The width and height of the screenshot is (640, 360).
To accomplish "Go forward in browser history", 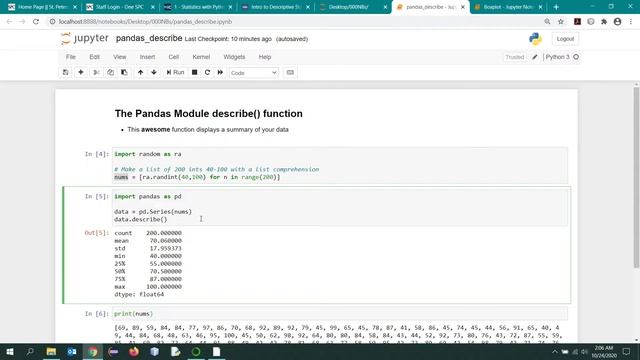I will pos(22,22).
